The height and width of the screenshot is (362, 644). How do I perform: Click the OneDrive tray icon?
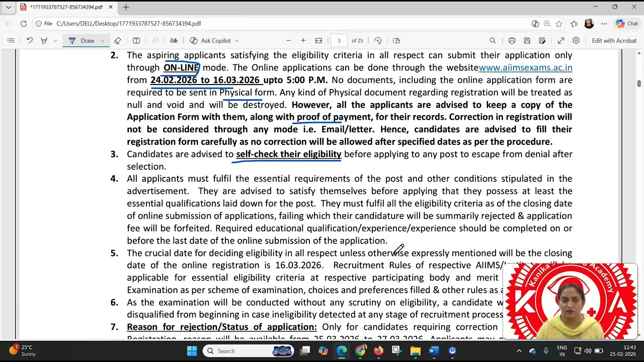click(x=533, y=351)
